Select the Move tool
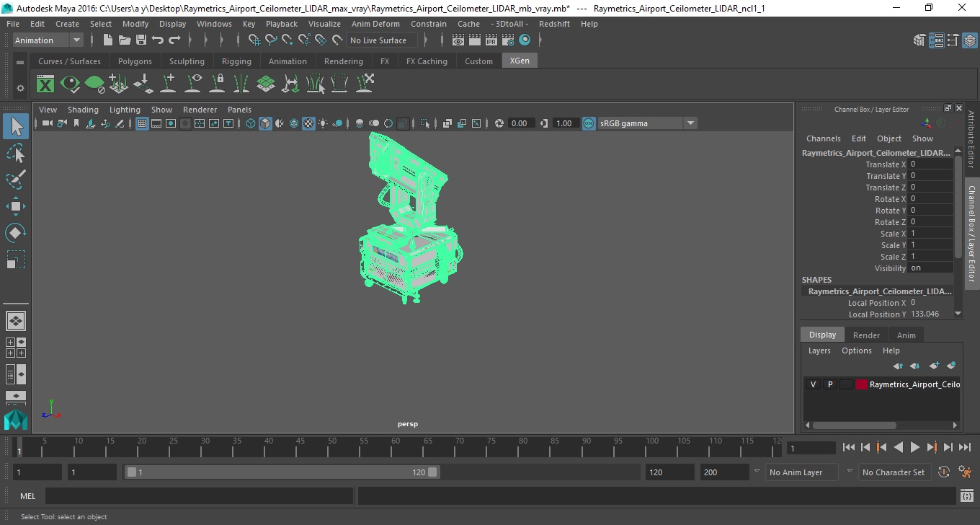Viewport: 980px width, 525px height. coord(16,206)
